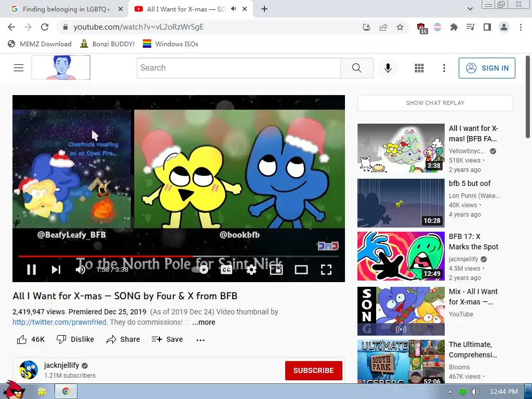Open Extensions puzzle piece menu
This screenshot has width=532, height=399.
tap(454, 27)
